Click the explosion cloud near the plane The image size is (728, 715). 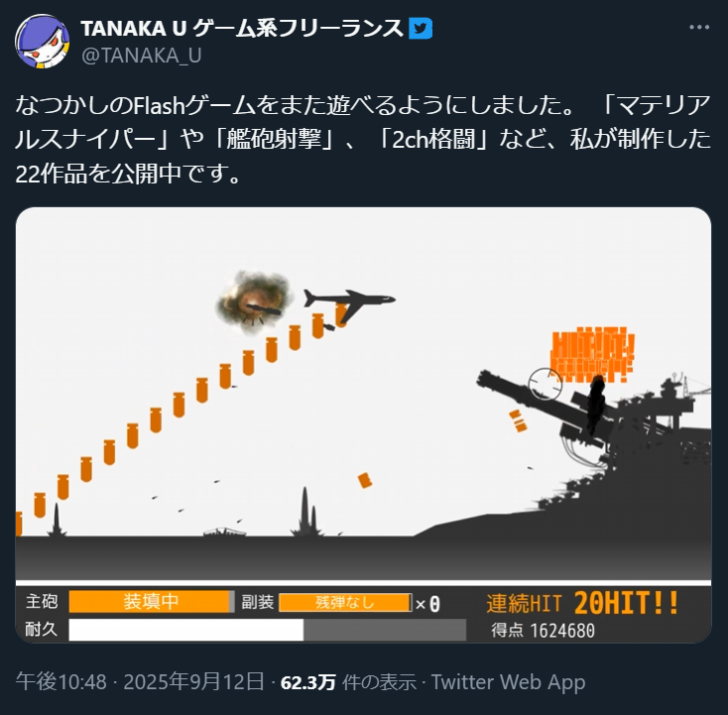click(x=254, y=298)
